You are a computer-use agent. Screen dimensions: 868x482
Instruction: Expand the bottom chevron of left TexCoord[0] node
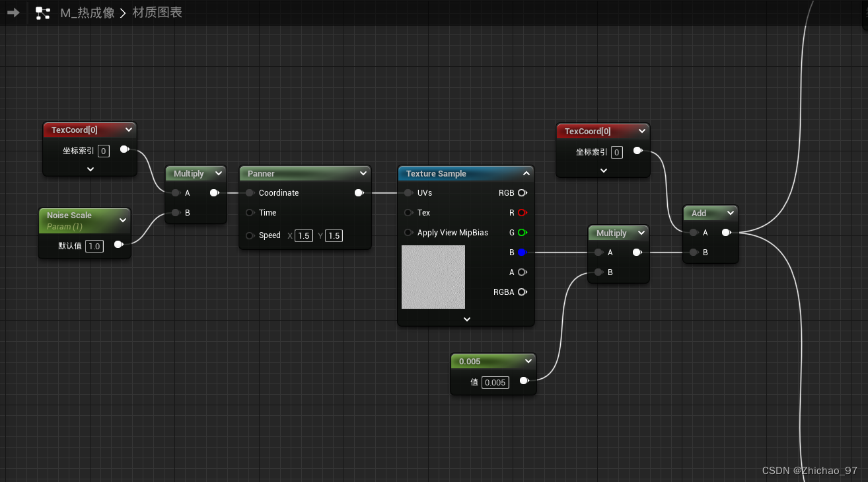(x=90, y=169)
